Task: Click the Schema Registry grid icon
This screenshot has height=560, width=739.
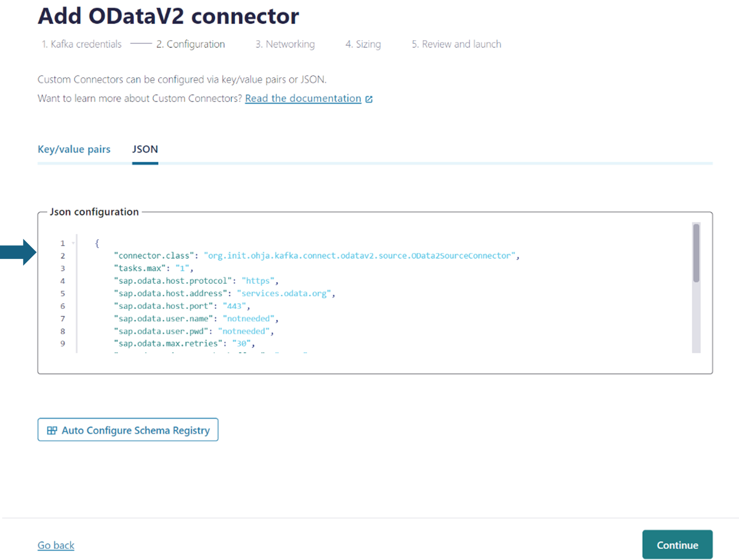Action: click(x=52, y=430)
